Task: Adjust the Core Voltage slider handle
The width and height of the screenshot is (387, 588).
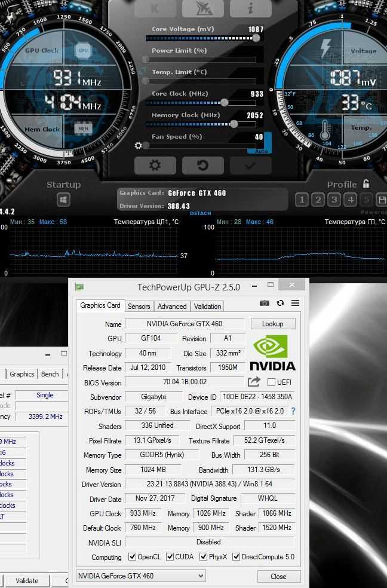Action: [256, 38]
